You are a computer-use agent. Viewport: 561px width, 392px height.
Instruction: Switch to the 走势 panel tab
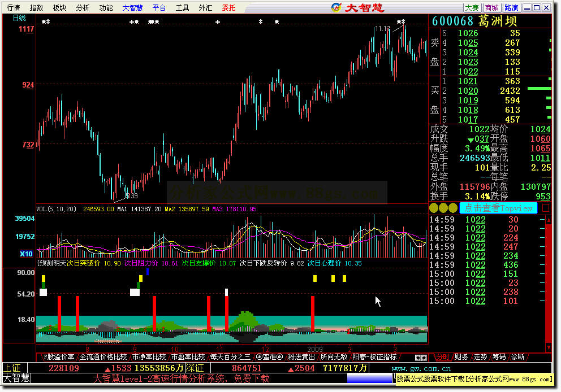(480, 356)
